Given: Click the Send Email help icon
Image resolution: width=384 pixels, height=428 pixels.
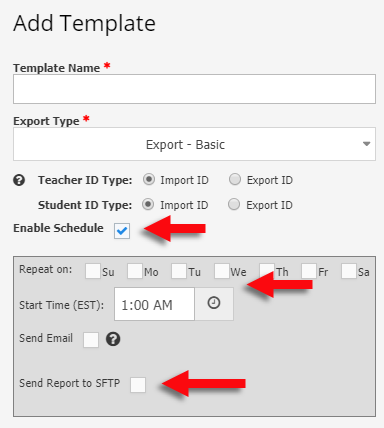Looking at the screenshot, I should (113, 339).
